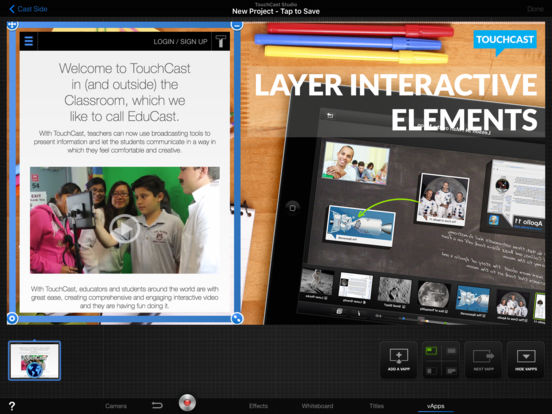Click the "With TouchCast, educators and students" paragraph
552x414 pixels.
[124, 297]
